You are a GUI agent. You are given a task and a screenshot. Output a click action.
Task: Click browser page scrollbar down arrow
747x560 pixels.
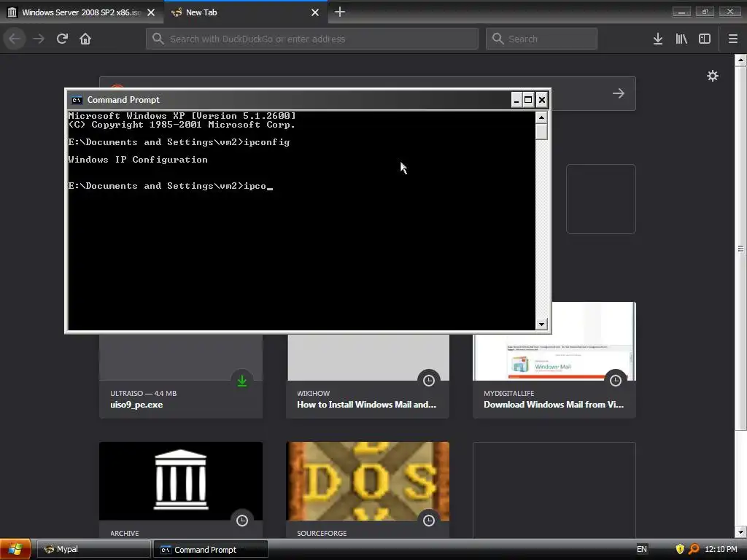tap(740, 532)
